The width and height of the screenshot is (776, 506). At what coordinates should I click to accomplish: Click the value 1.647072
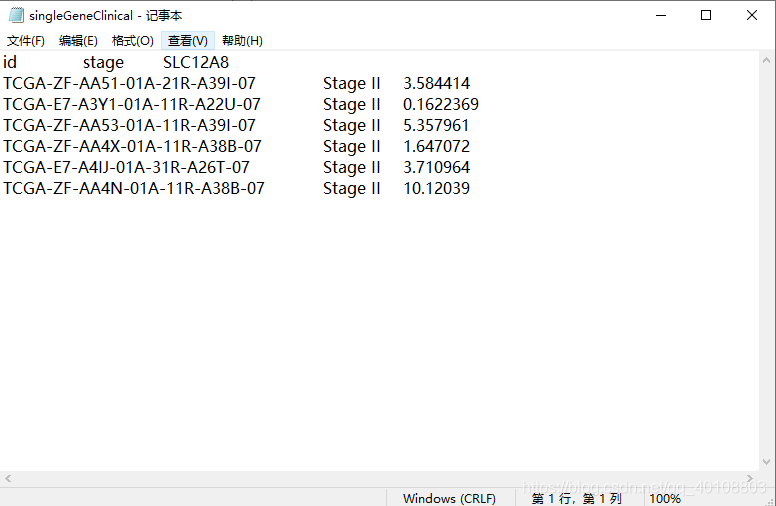click(x=436, y=147)
